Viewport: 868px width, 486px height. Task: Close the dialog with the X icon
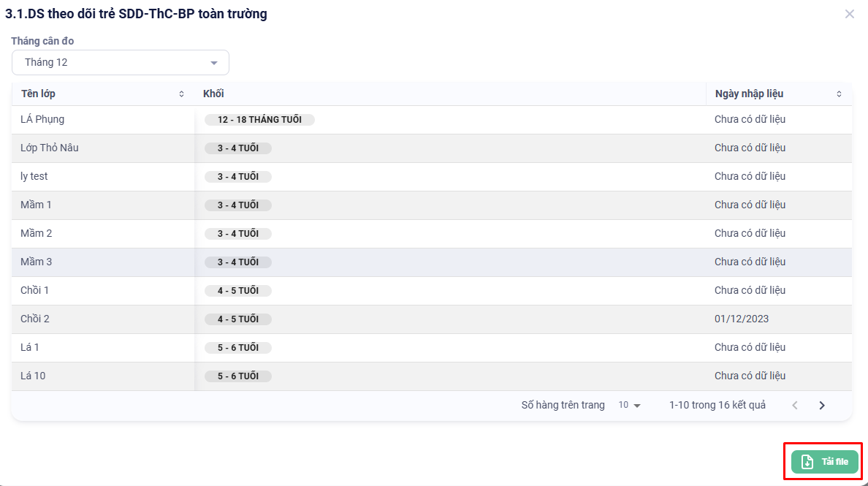(x=849, y=14)
